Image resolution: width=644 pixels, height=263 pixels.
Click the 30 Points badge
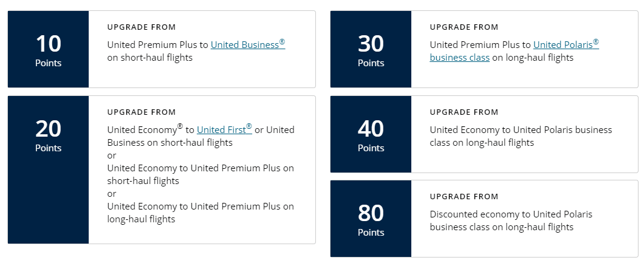(371, 49)
